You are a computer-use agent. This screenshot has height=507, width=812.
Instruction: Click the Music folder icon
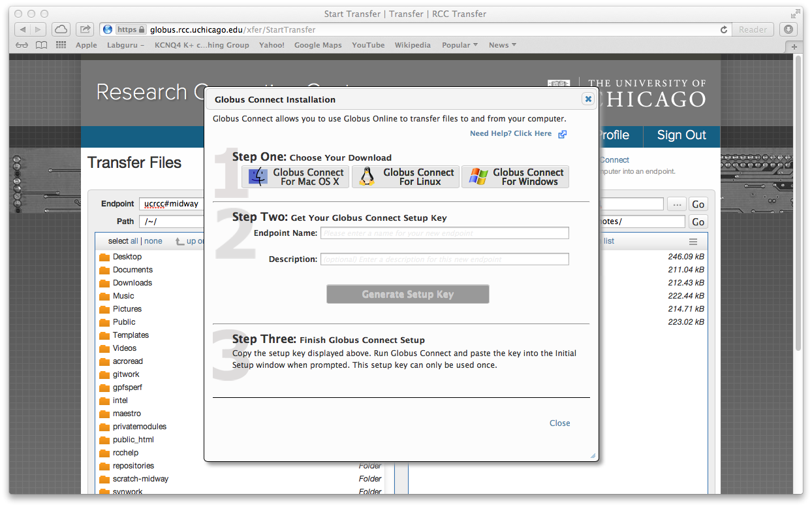point(104,297)
